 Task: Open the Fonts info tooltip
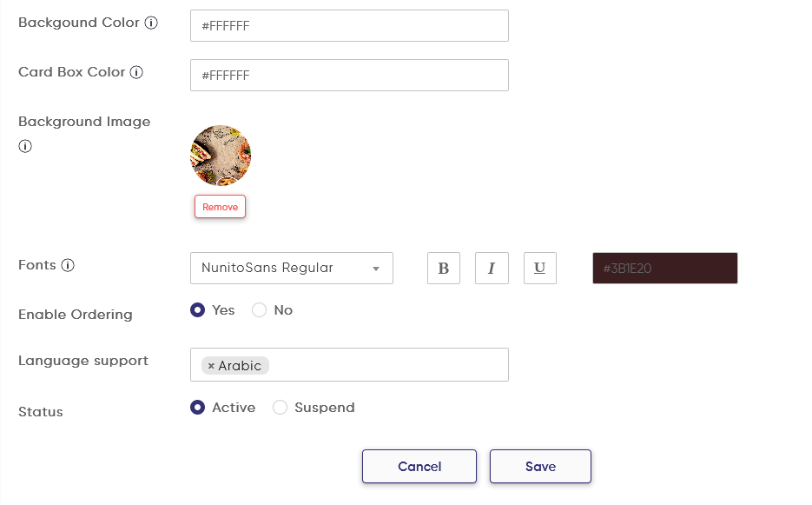69,265
